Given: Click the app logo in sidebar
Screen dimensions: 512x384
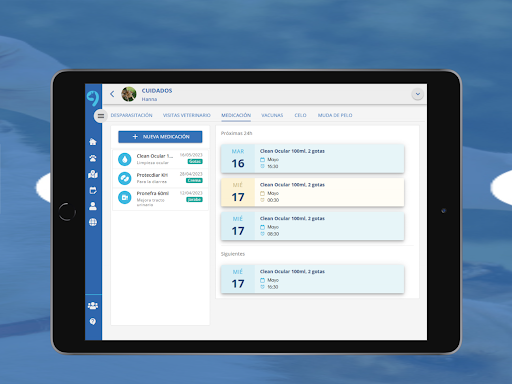Looking at the screenshot, I should point(93,98).
